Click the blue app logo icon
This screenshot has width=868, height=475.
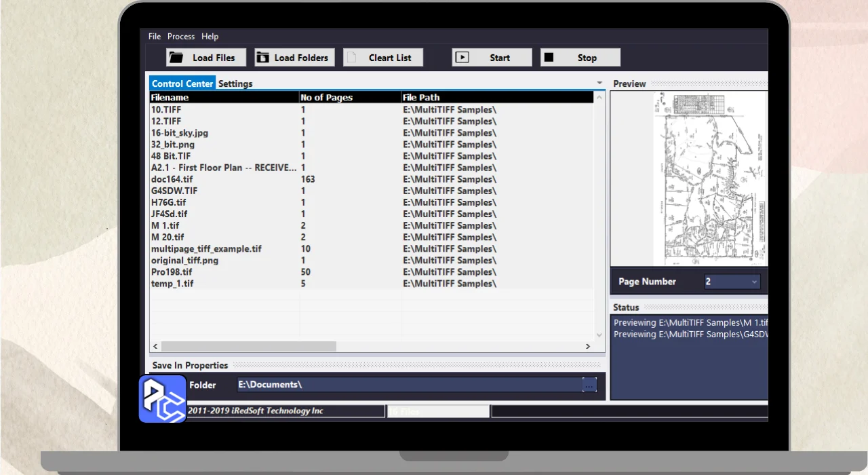163,399
